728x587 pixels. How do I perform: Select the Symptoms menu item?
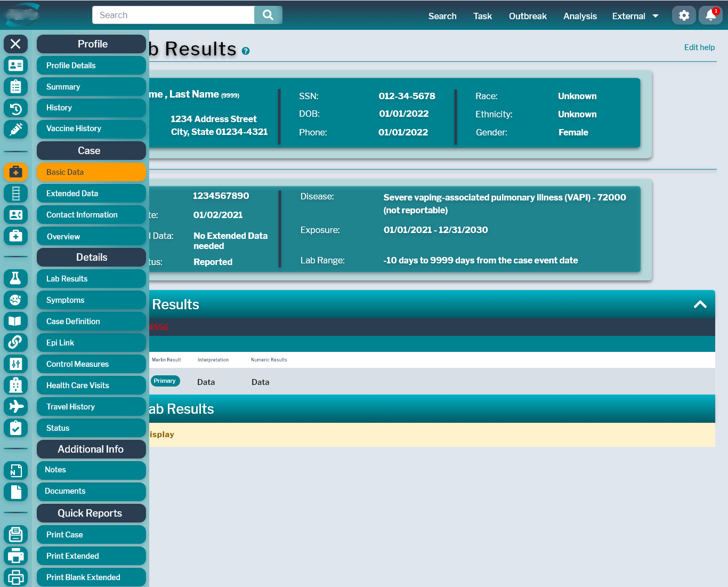click(91, 300)
